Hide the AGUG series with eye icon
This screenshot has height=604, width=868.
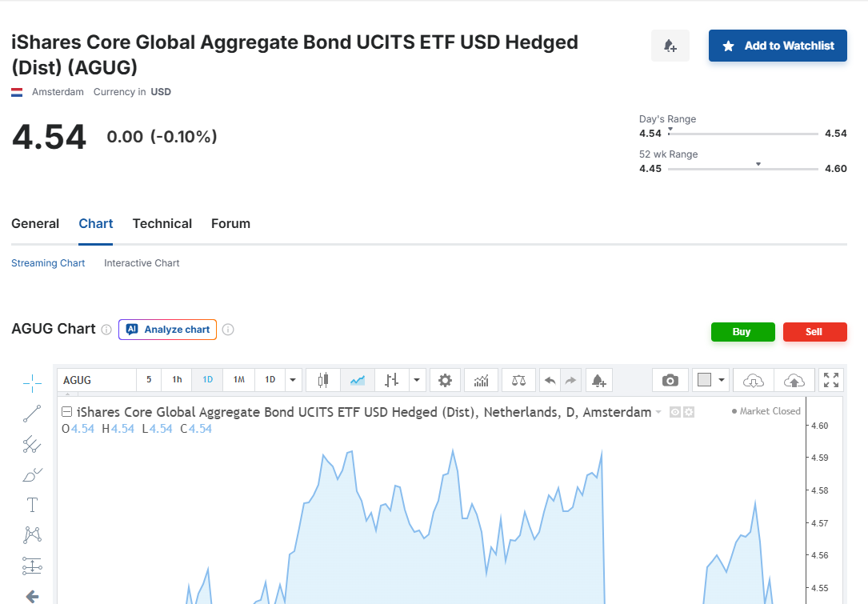coord(674,412)
